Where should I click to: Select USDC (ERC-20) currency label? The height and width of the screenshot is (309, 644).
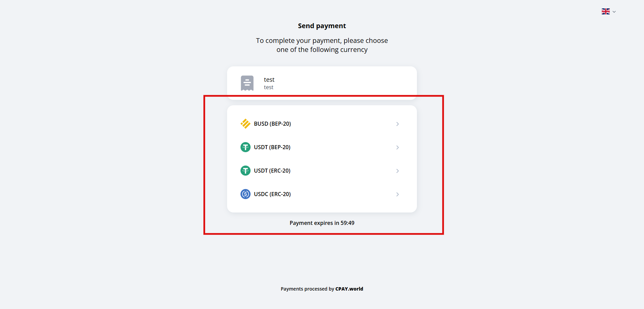[272, 194]
